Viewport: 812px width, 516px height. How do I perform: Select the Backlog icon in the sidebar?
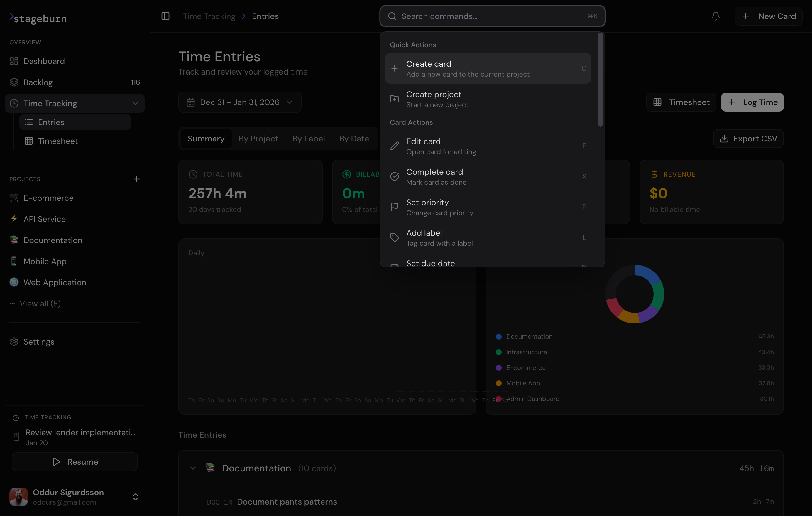[14, 82]
